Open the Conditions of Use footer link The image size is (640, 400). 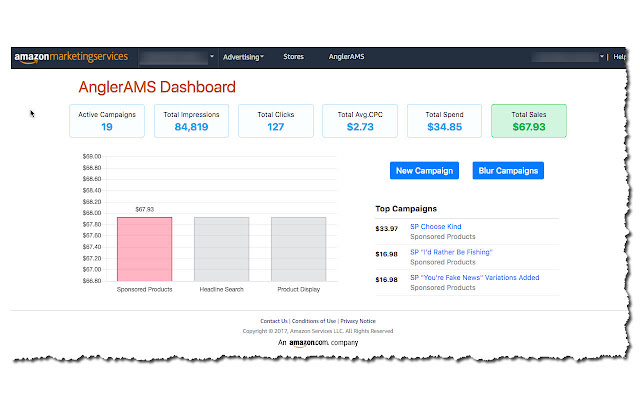(314, 321)
